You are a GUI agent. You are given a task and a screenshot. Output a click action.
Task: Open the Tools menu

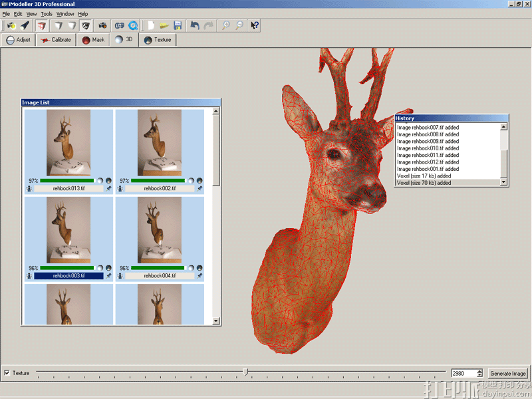tap(47, 14)
